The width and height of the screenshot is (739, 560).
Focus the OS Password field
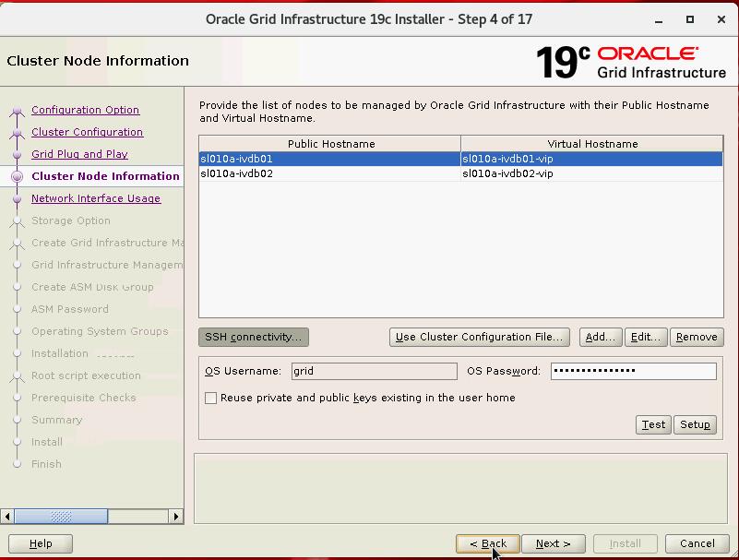[633, 371]
